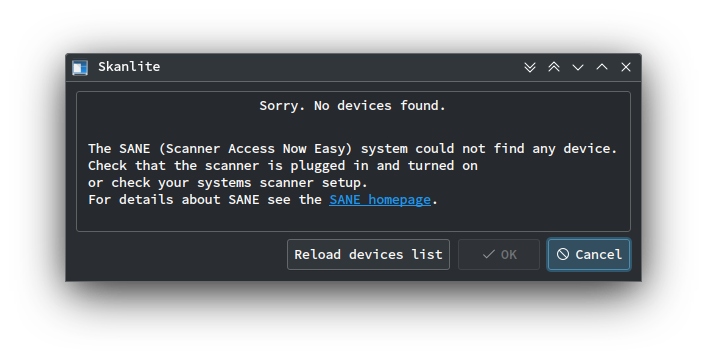
Task: Click the empty title bar area beside Skanlite
Action: point(339,67)
